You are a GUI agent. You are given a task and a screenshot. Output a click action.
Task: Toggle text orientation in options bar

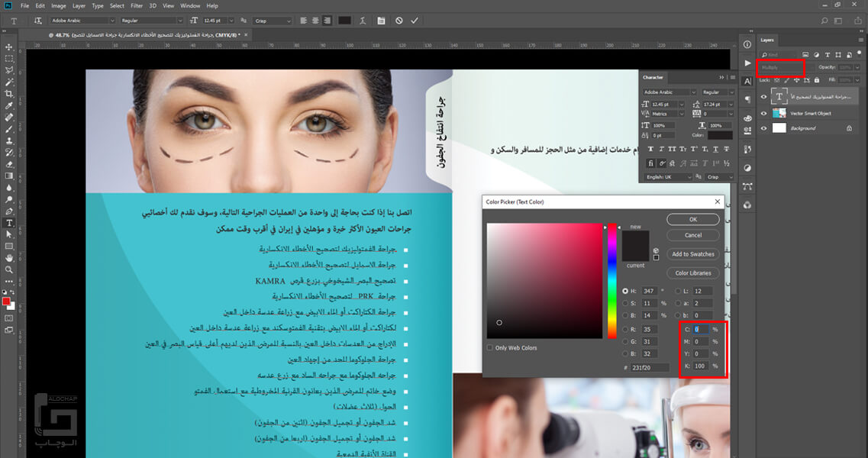click(x=37, y=21)
